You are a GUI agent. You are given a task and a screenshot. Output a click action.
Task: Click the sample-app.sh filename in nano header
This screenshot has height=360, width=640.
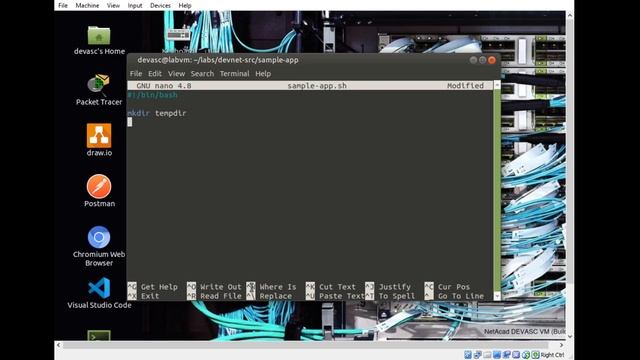317,86
